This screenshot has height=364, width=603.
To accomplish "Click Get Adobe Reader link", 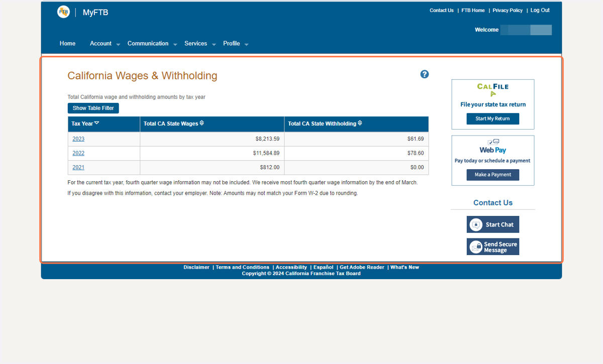I will [362, 267].
